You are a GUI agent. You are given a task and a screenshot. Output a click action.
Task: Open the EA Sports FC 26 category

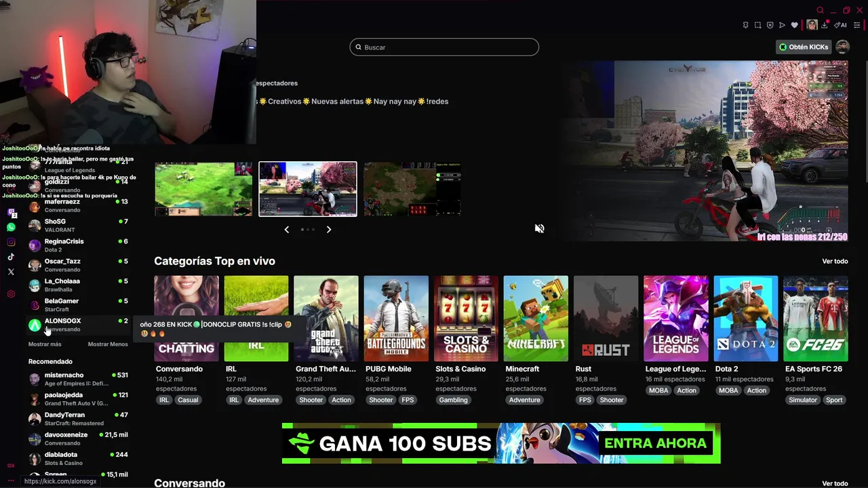click(x=815, y=319)
